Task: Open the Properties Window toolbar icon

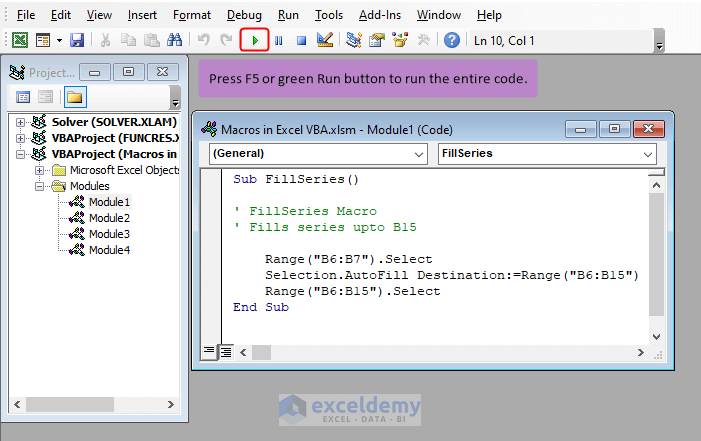Action: tap(377, 41)
